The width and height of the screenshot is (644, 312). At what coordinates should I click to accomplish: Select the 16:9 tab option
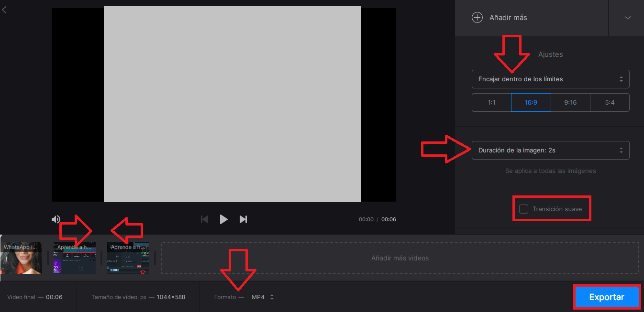coord(531,102)
